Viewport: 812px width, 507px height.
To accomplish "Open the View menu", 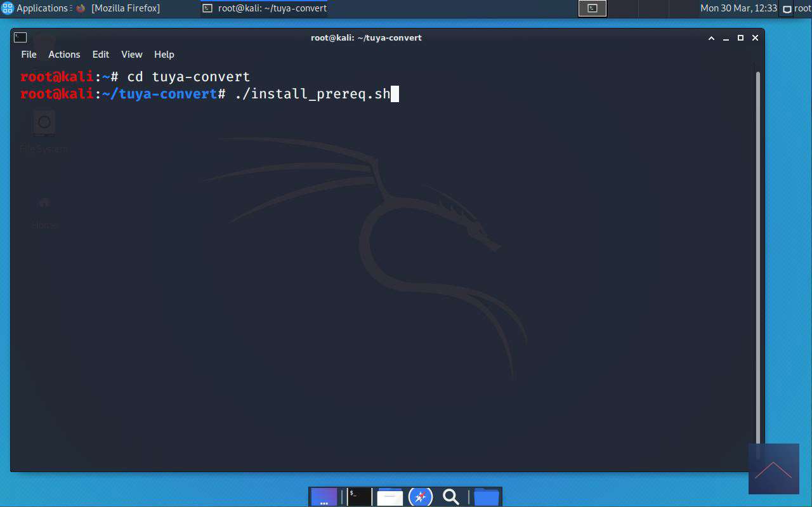I will point(132,55).
